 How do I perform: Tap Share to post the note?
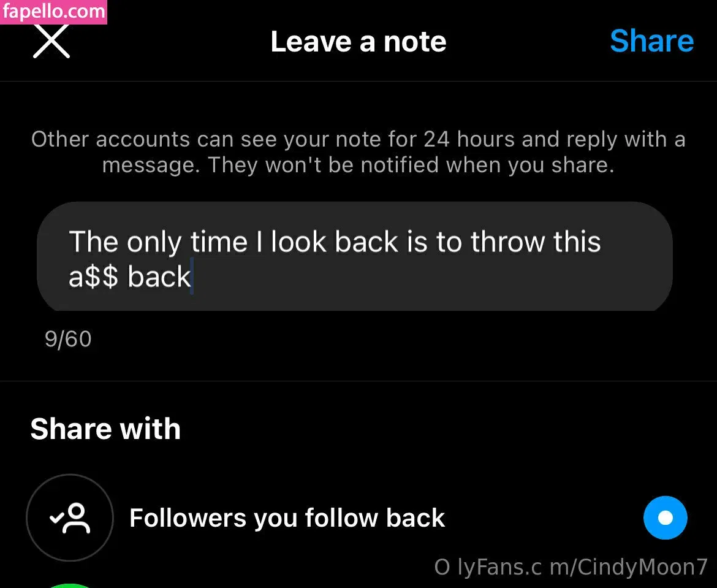tap(651, 41)
